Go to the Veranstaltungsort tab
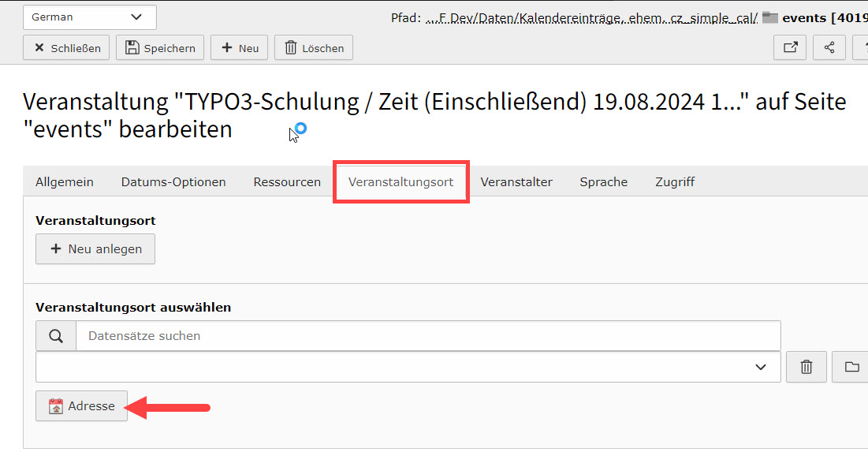Image resolution: width=868 pixels, height=452 pixels. [x=400, y=182]
